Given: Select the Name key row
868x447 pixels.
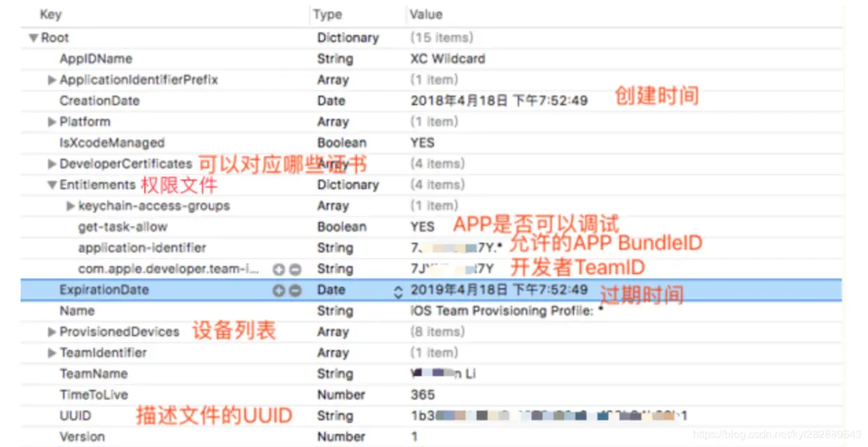Looking at the screenshot, I should pyautogui.click(x=77, y=311).
